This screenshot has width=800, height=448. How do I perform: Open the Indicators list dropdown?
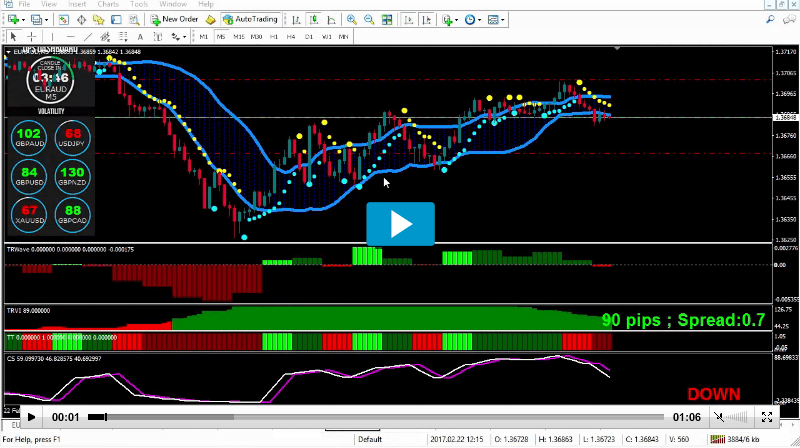[449, 20]
